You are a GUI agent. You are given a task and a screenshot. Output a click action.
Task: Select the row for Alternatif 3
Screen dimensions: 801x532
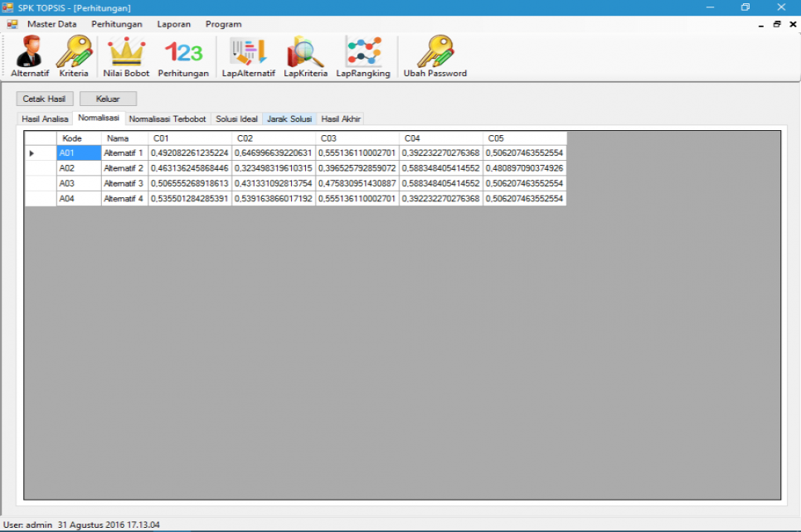120,183
